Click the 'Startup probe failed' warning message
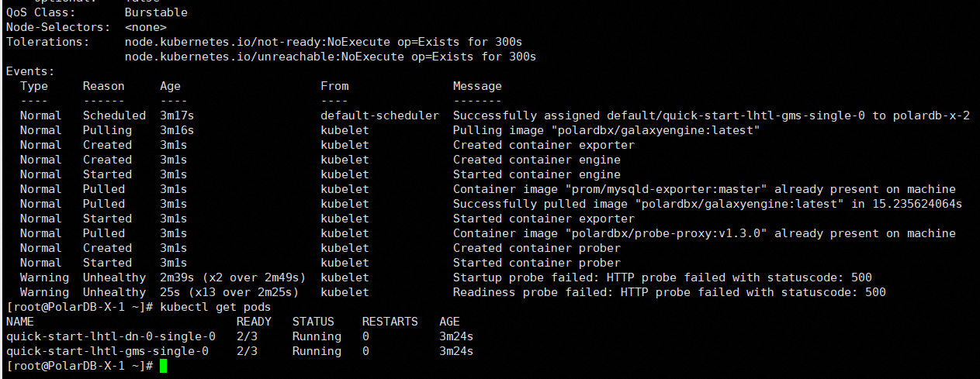The image size is (980, 379). (663, 277)
